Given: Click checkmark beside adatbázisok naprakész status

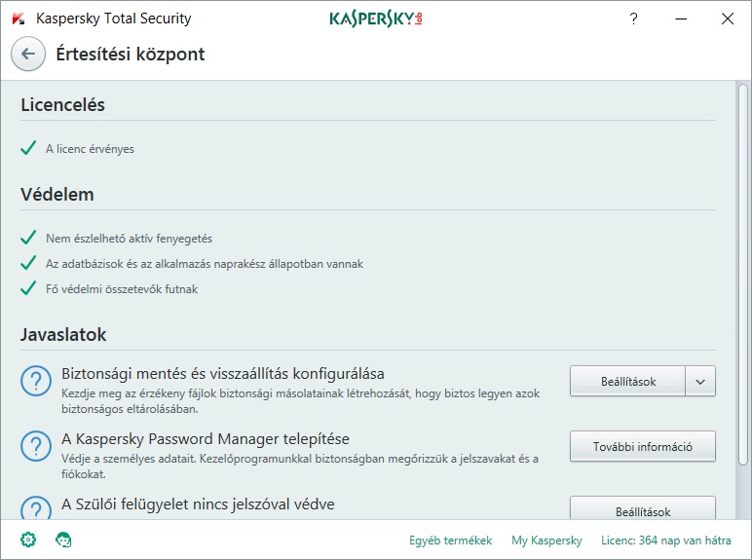Looking at the screenshot, I should (28, 263).
